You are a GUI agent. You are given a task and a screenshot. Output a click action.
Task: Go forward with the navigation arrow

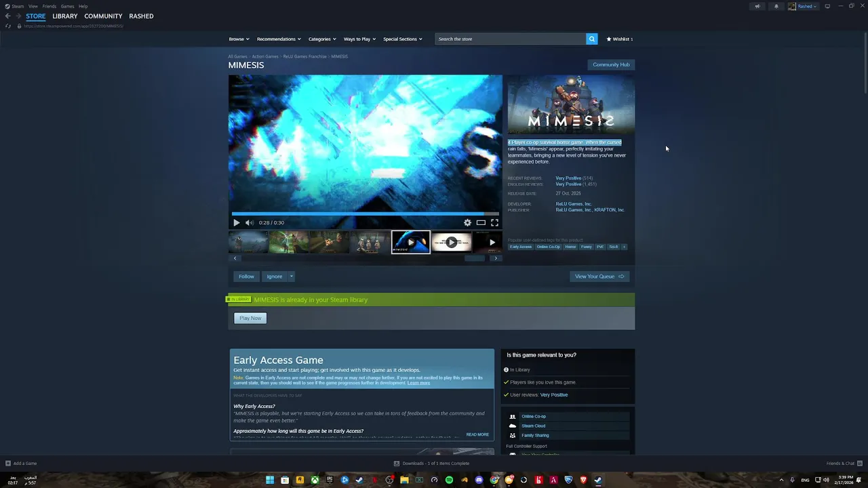tap(18, 16)
